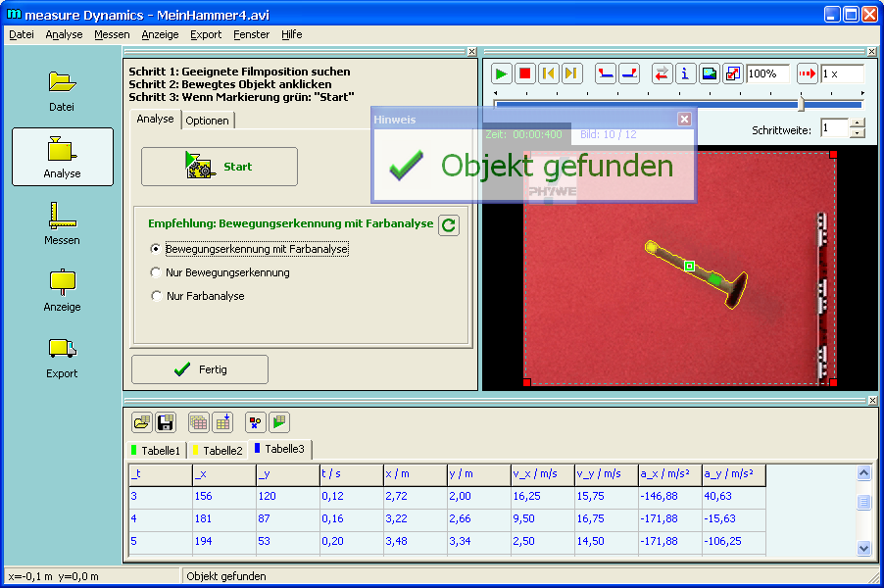
Task: Click the a_y / m/s² column header
Action: coord(734,474)
